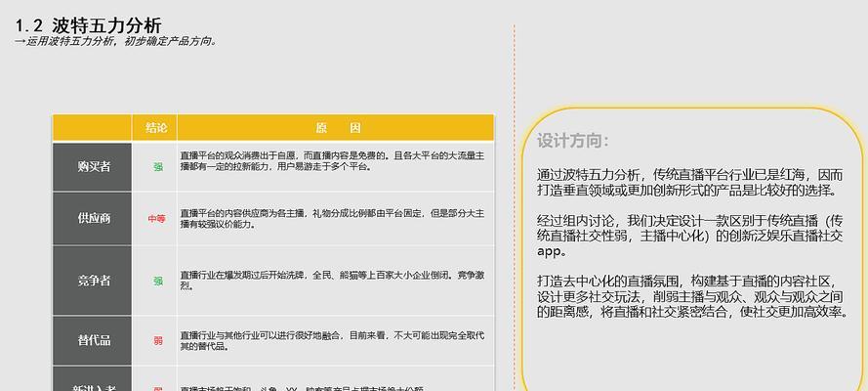Select the '供应商' row label
868x391 pixels.
point(94,218)
